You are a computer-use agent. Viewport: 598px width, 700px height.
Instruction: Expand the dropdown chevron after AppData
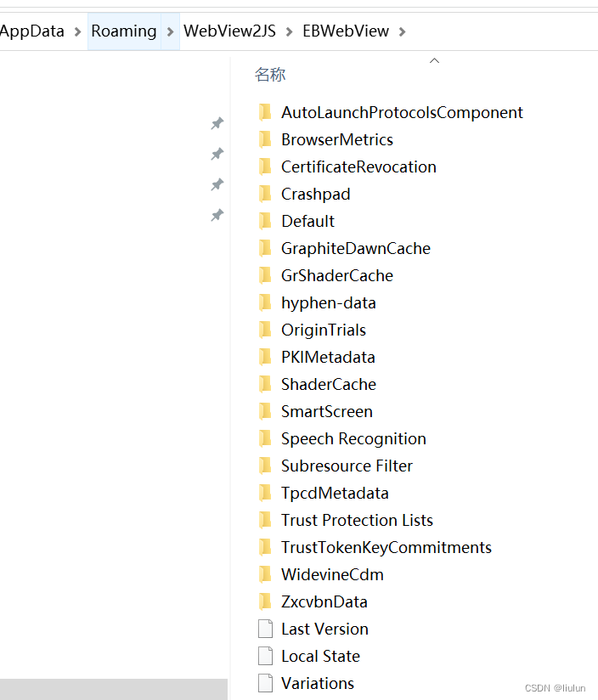(77, 31)
